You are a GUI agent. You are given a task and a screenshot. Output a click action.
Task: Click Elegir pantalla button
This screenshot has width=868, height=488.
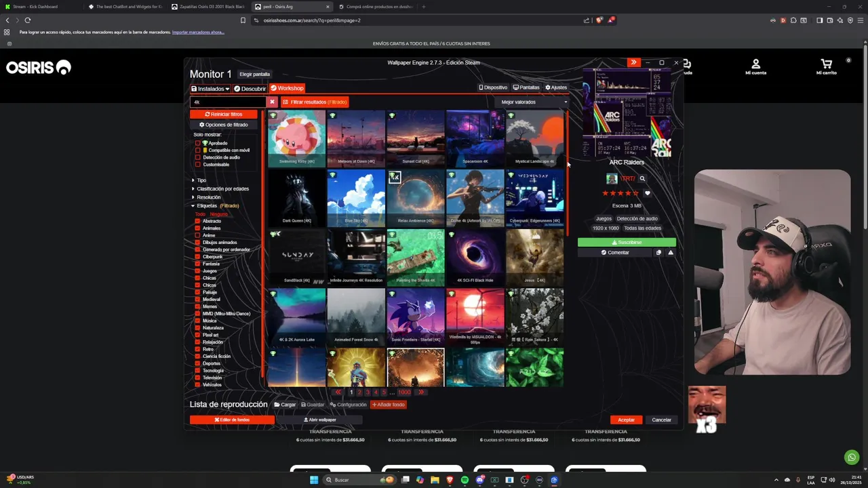pyautogui.click(x=254, y=74)
